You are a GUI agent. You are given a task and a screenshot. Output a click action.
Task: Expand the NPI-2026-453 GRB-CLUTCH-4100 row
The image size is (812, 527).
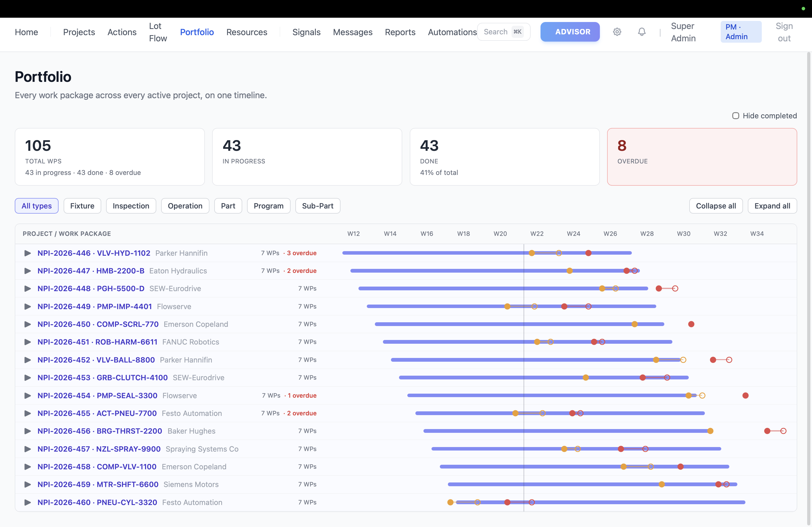point(28,378)
